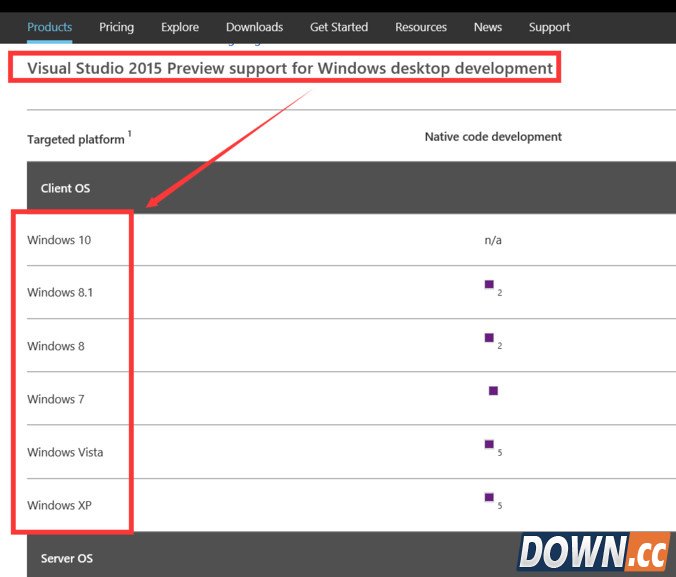This screenshot has height=577, width=676.
Task: Click footnote 5 in the Windows XP row
Action: 500,505
